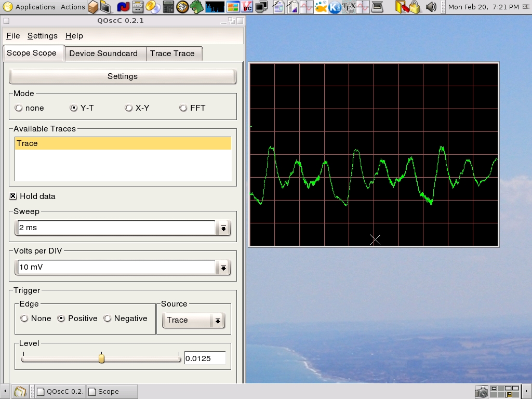Set trigger edge to Negative
The image size is (532, 399).
(x=107, y=318)
